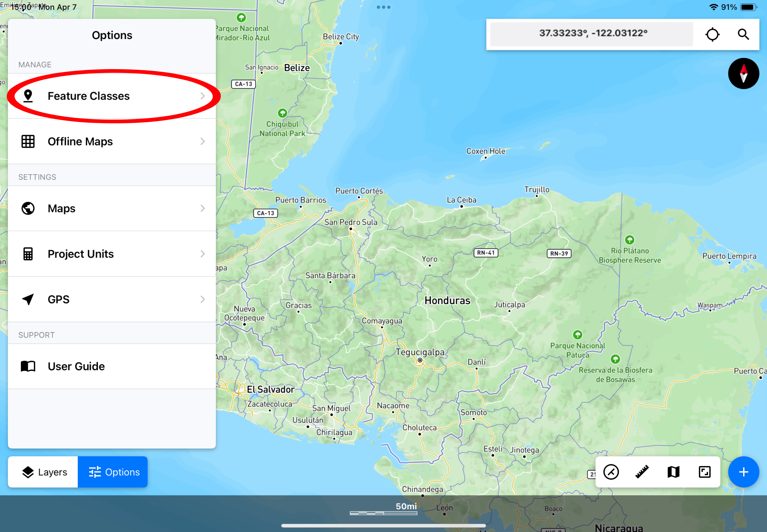Viewport: 767px width, 532px height.
Task: Click the Options sliders icon
Action: coord(95,472)
